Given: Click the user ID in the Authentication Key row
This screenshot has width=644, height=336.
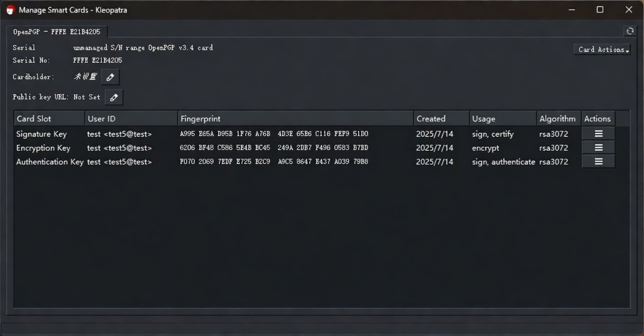Looking at the screenshot, I should coord(119,162).
